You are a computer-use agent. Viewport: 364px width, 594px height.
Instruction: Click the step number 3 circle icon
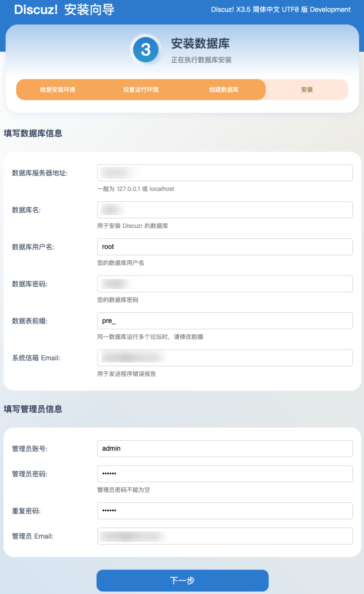tap(146, 49)
